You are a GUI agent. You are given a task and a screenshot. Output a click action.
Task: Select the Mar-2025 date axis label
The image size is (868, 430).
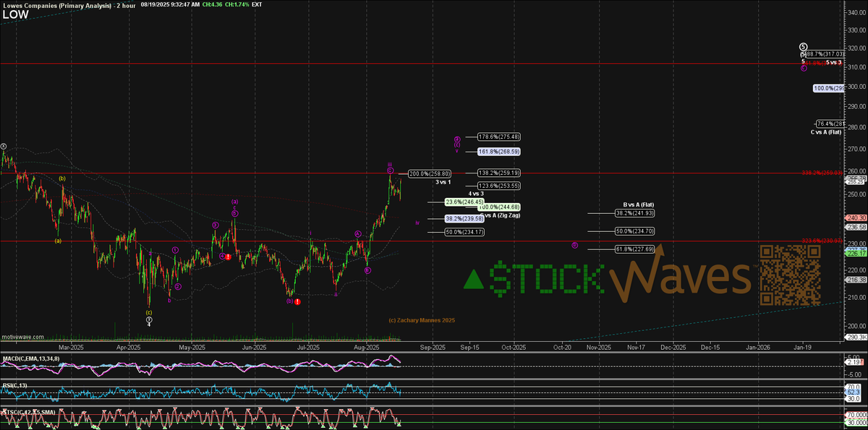click(70, 348)
